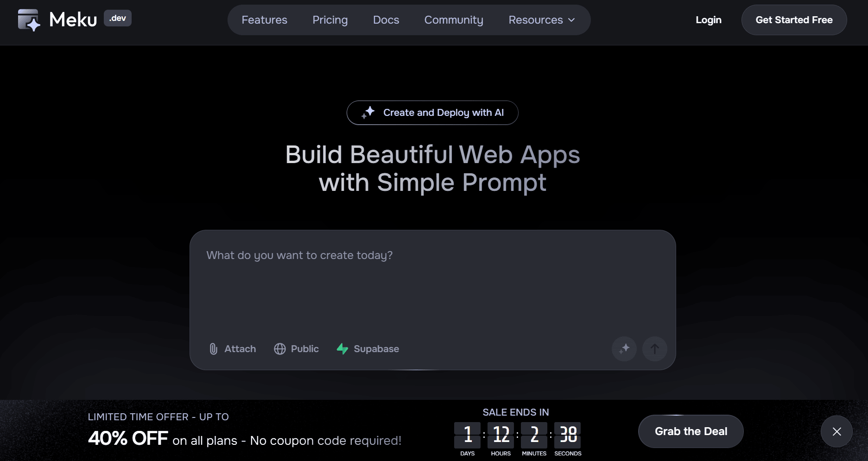Image resolution: width=868 pixels, height=461 pixels.
Task: Expand the Resources dropdown menu
Action: coord(535,20)
